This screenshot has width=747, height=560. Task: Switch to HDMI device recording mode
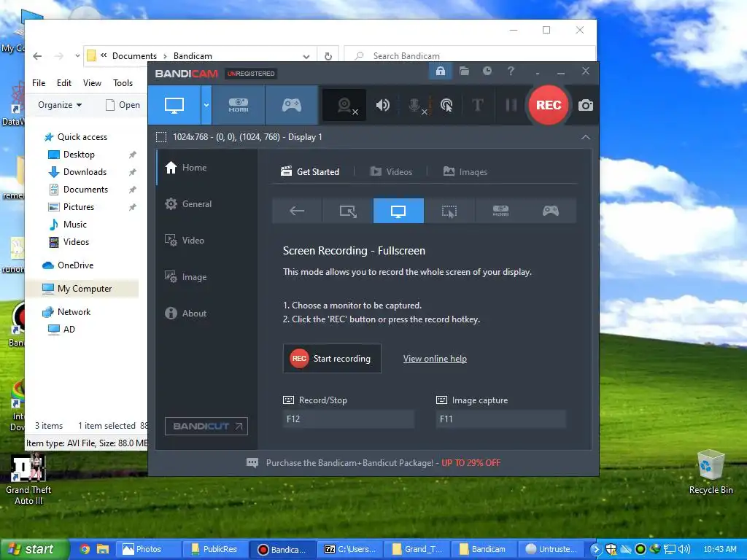tap(239, 105)
